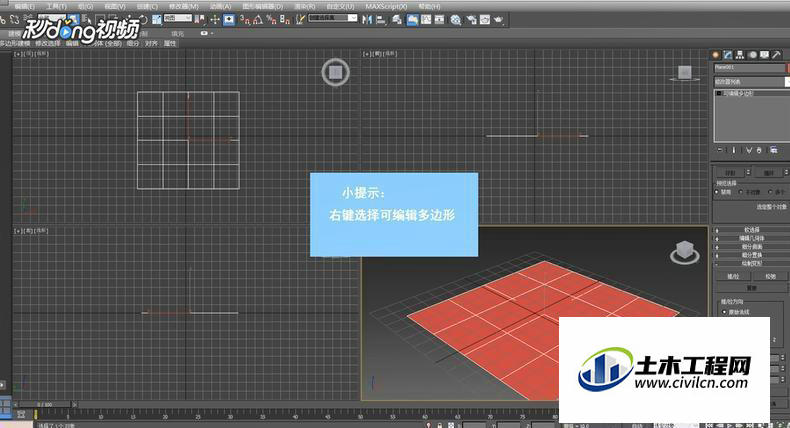Open the 工具(T) menu

click(x=56, y=7)
